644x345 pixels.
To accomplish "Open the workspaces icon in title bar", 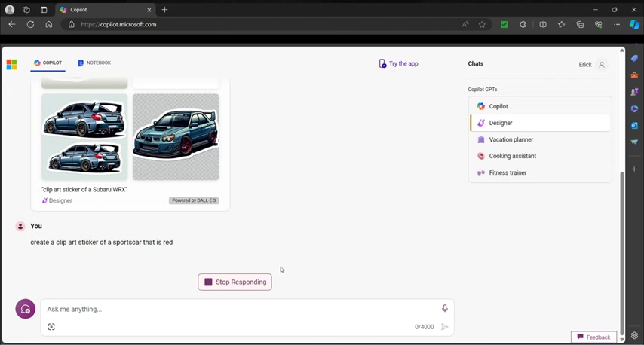I will coord(26,10).
